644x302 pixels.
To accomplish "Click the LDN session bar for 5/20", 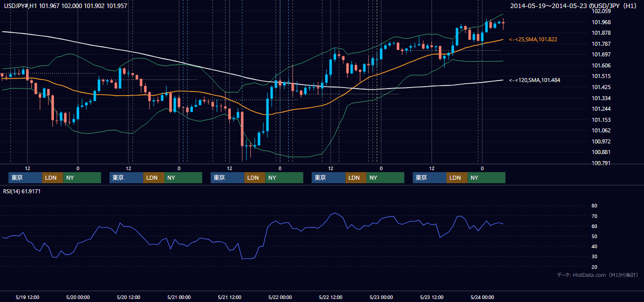I will coord(154,178).
